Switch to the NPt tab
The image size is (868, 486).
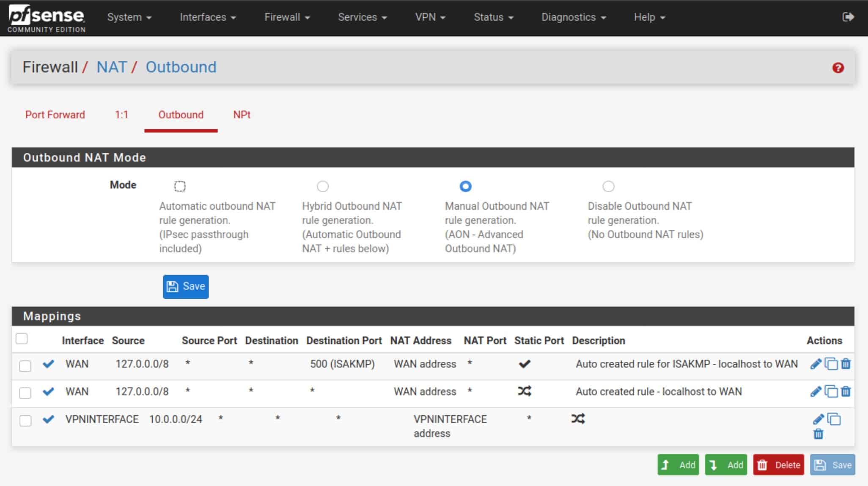[x=242, y=115]
